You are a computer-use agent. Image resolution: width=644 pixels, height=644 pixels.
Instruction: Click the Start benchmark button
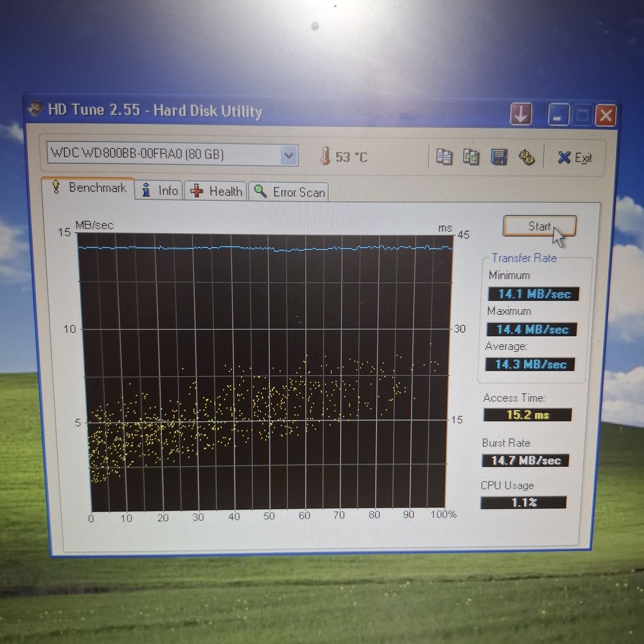point(539,226)
